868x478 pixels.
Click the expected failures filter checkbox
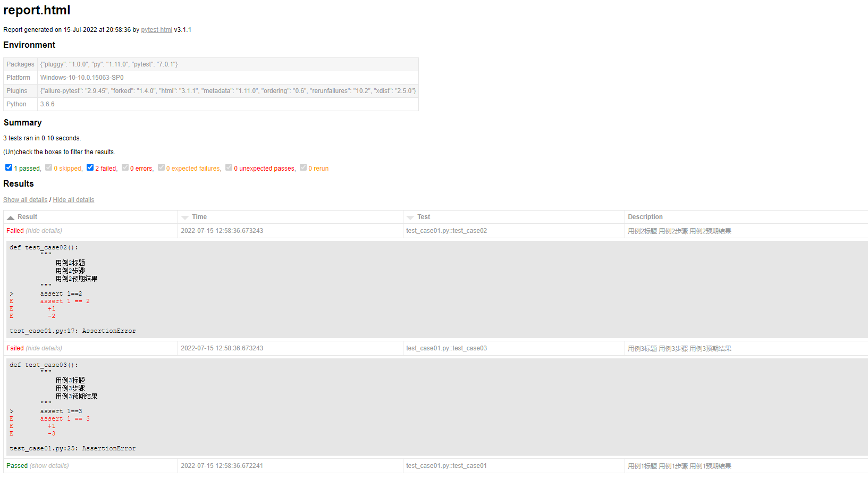[x=161, y=167]
